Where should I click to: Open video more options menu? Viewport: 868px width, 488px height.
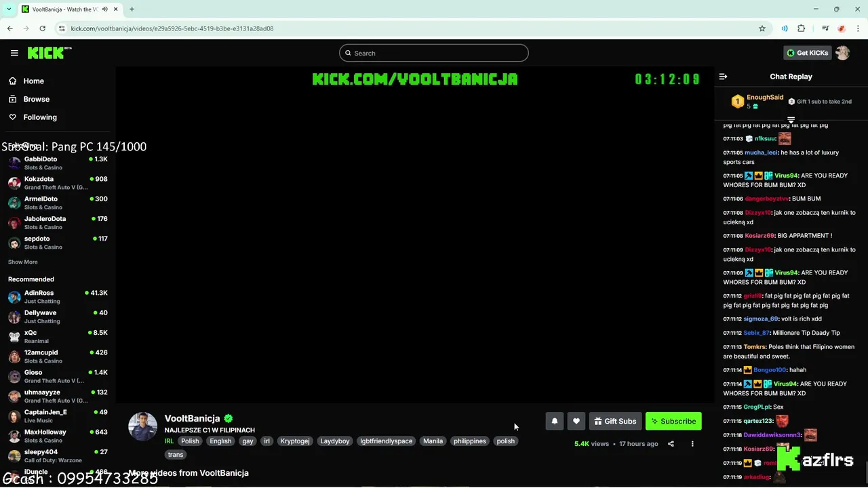692,444
